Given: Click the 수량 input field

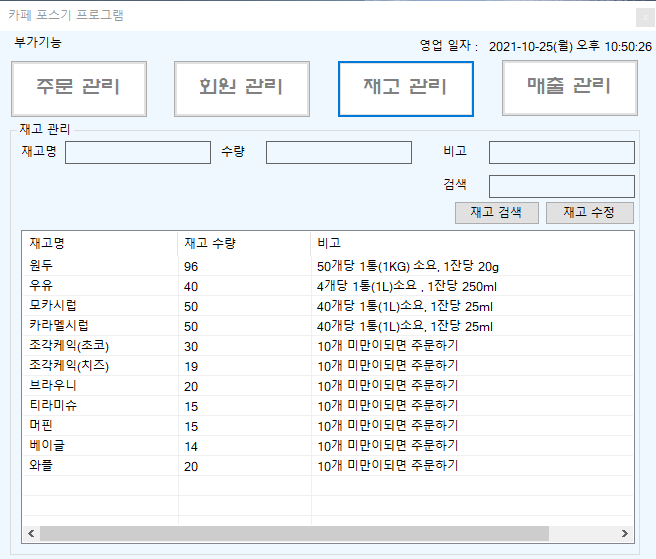Looking at the screenshot, I should tap(339, 152).
